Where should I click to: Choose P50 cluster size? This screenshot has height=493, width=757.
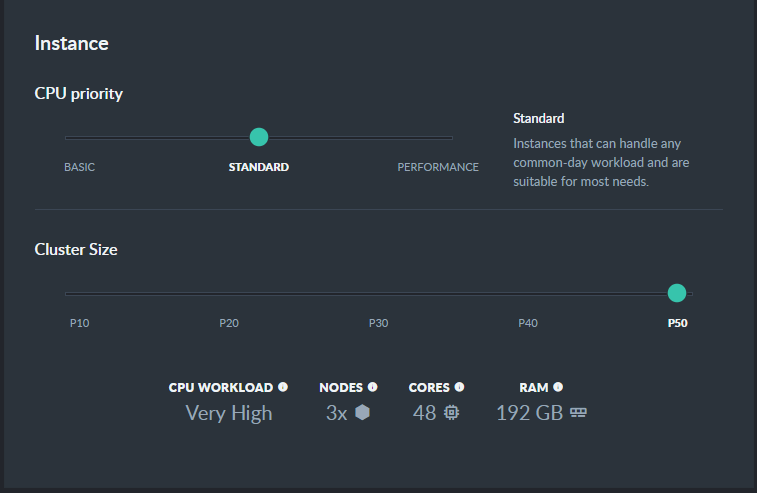[677, 323]
